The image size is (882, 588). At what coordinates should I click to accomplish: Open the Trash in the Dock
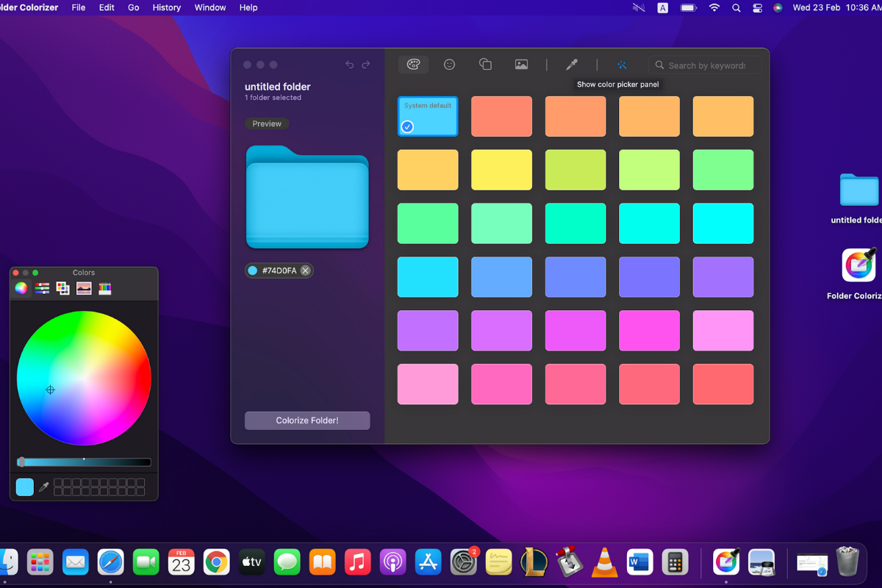tap(847, 562)
